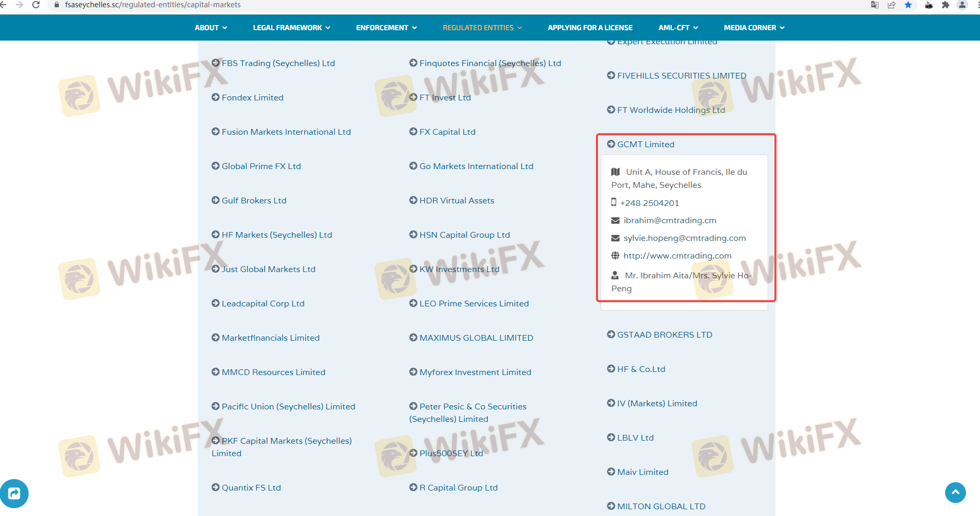Collapse the GCMT Limited entry details
This screenshot has width=980, height=516.
coord(645,145)
